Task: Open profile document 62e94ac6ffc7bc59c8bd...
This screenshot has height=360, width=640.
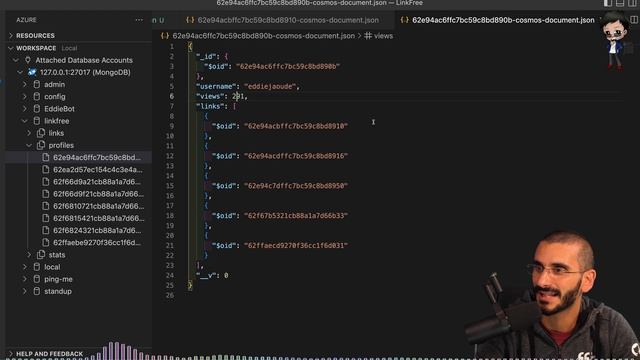Action: click(x=97, y=157)
